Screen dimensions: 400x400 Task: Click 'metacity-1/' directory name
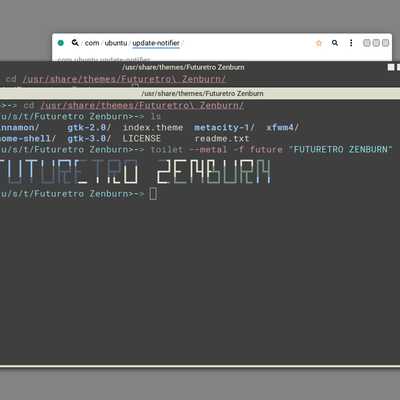point(224,127)
